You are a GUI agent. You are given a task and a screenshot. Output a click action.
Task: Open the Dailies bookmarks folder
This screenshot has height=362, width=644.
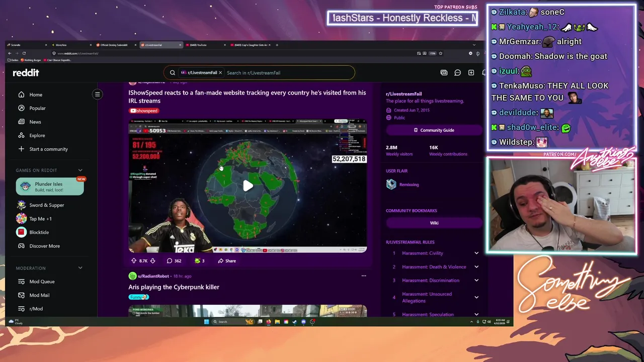tap(13, 60)
